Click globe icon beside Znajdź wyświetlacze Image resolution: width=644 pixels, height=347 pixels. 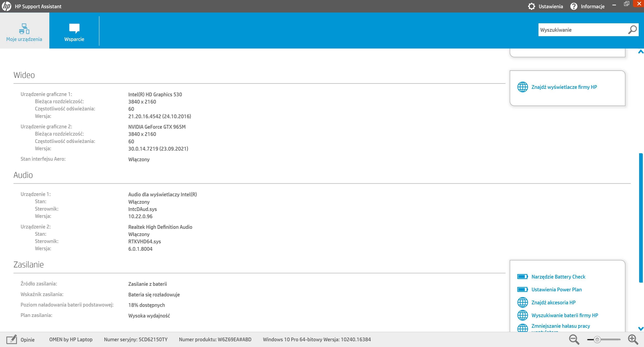click(x=523, y=87)
